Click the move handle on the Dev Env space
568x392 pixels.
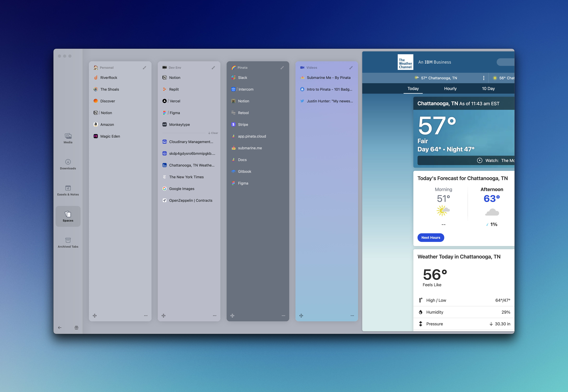[x=164, y=316]
